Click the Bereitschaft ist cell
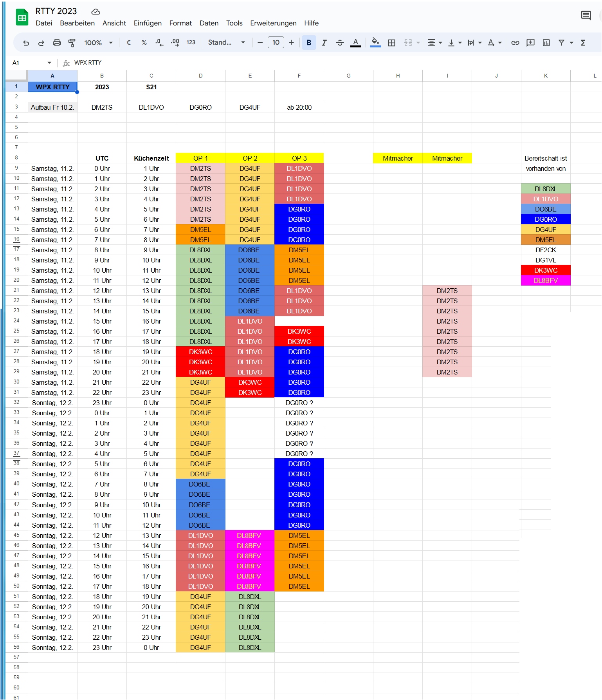602x700 pixels. click(546, 158)
